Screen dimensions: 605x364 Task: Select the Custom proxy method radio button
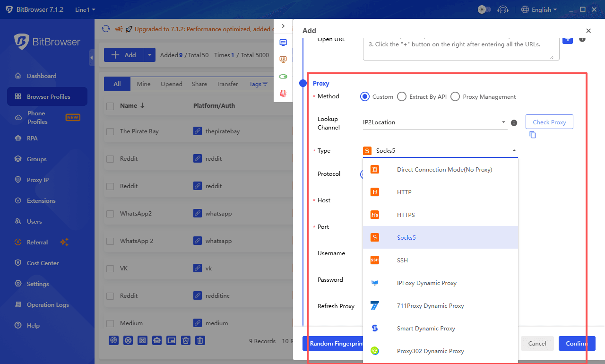pyautogui.click(x=364, y=96)
